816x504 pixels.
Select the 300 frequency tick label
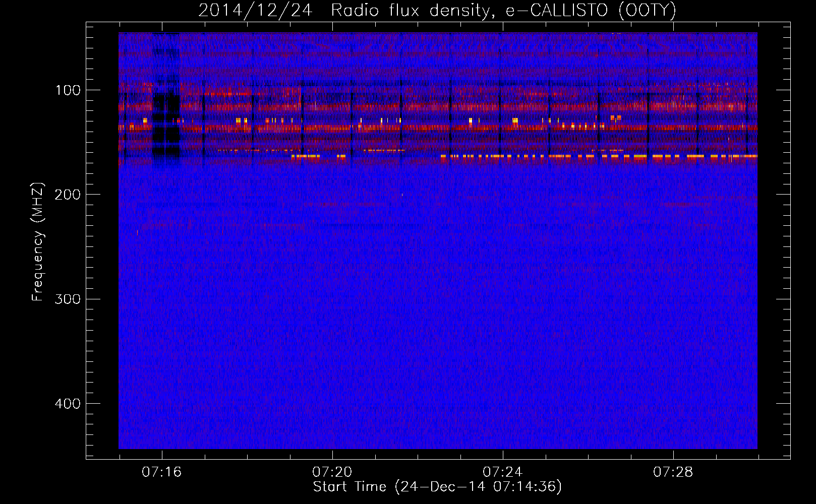click(68, 299)
